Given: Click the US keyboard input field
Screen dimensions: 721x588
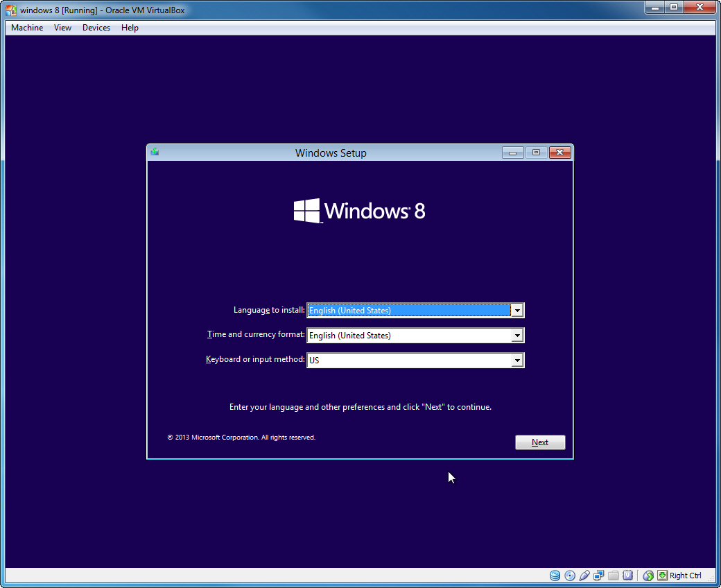Looking at the screenshot, I should [x=409, y=360].
